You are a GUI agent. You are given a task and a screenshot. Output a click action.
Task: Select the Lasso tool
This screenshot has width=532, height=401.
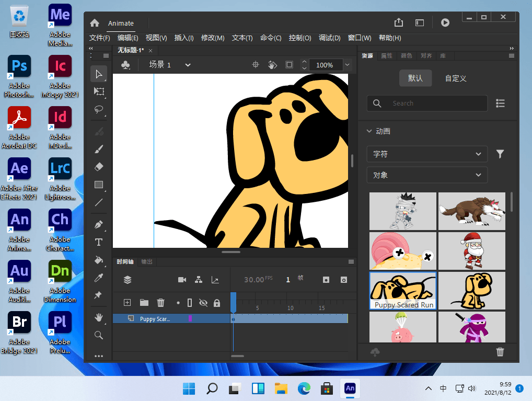coord(99,109)
